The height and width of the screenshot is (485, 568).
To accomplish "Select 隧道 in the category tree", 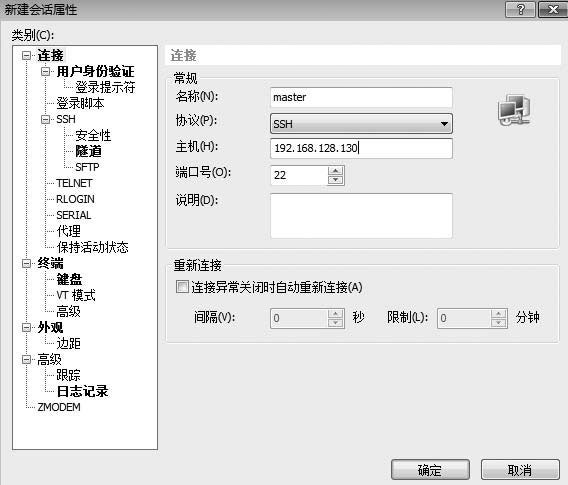I will click(88, 151).
